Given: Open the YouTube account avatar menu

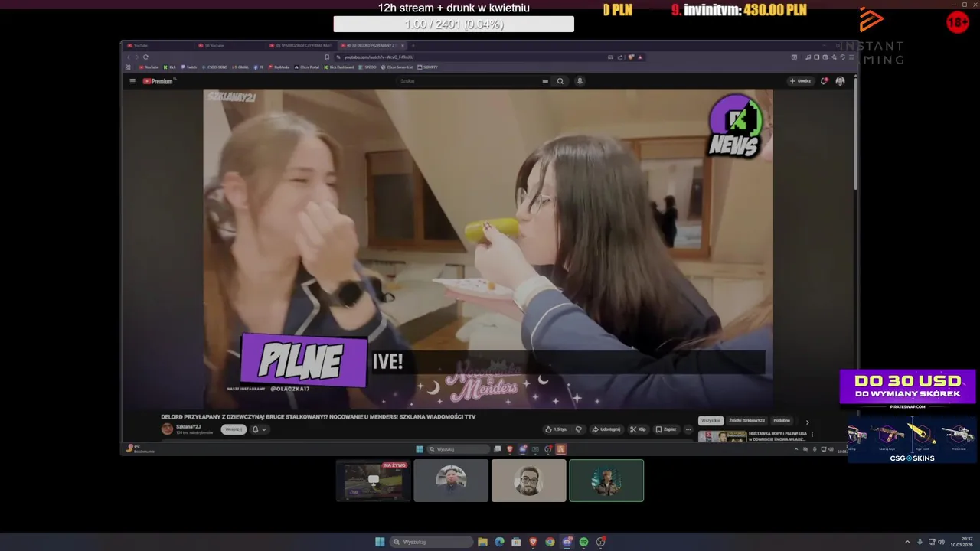Looking at the screenshot, I should 840,81.
